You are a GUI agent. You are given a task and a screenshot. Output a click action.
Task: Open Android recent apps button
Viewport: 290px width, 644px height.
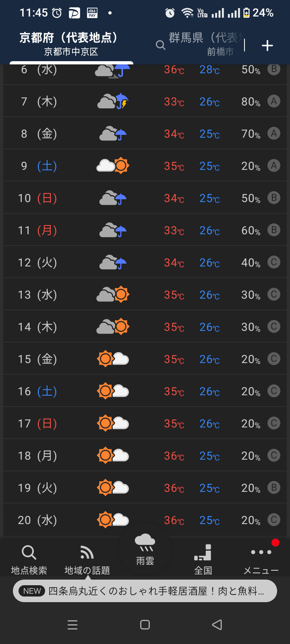point(72,625)
